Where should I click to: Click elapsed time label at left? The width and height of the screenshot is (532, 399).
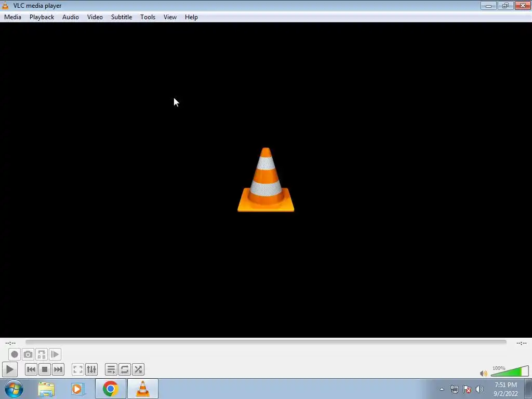(10, 343)
